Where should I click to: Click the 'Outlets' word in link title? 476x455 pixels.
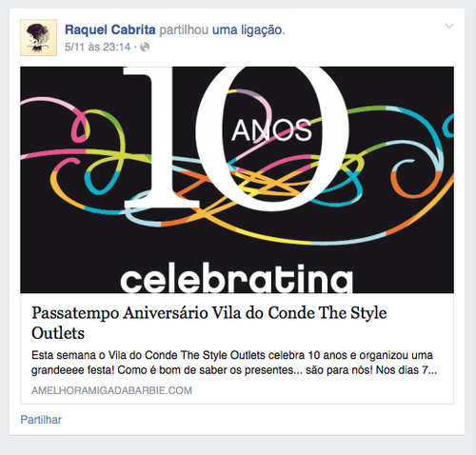pos(58,333)
